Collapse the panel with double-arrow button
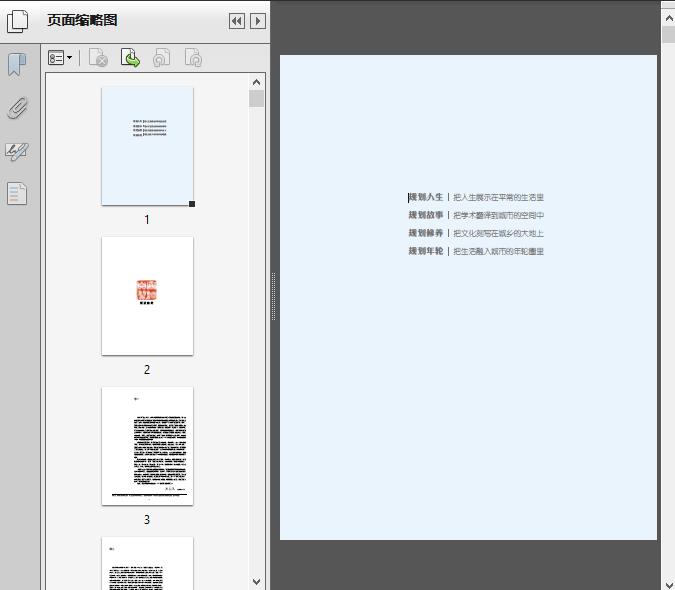Screen dimensions: 675x590 point(237,21)
